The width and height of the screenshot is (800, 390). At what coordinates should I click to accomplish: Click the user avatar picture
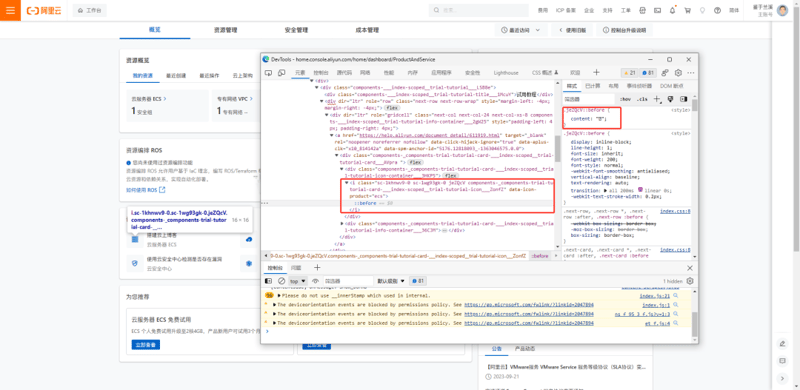pyautogui.click(x=782, y=10)
